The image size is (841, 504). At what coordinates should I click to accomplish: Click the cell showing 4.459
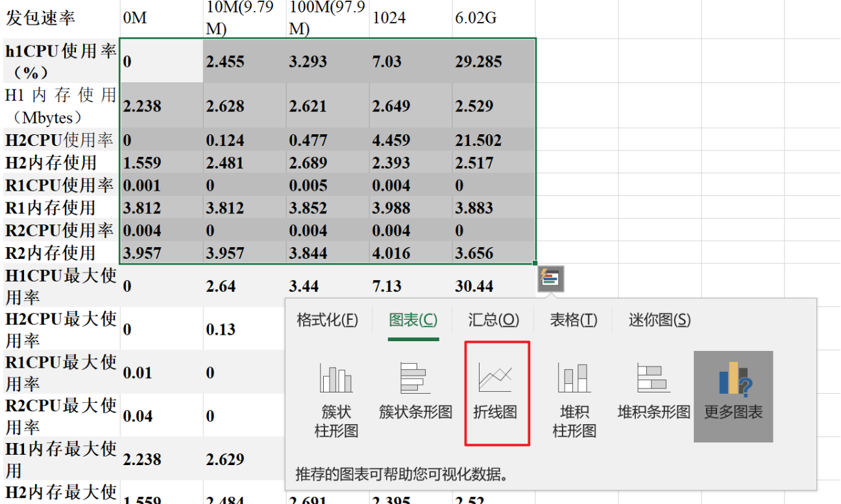tap(410, 140)
